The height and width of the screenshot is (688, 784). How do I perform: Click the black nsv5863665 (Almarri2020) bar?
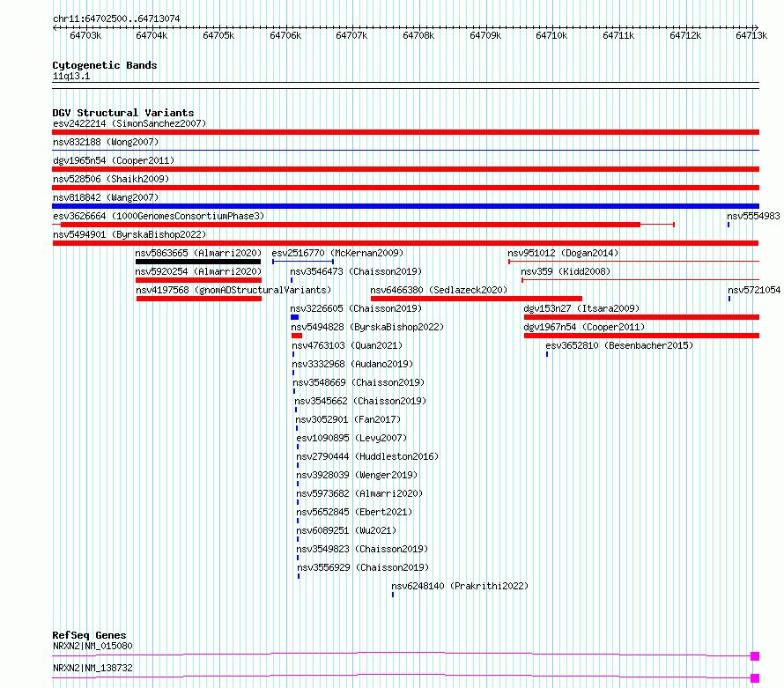(198, 262)
